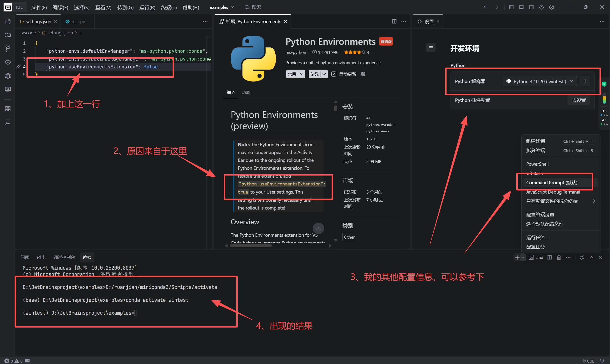The width and height of the screenshot is (610, 364).
Task: Click the kill terminal trash icon
Action: (x=559, y=257)
